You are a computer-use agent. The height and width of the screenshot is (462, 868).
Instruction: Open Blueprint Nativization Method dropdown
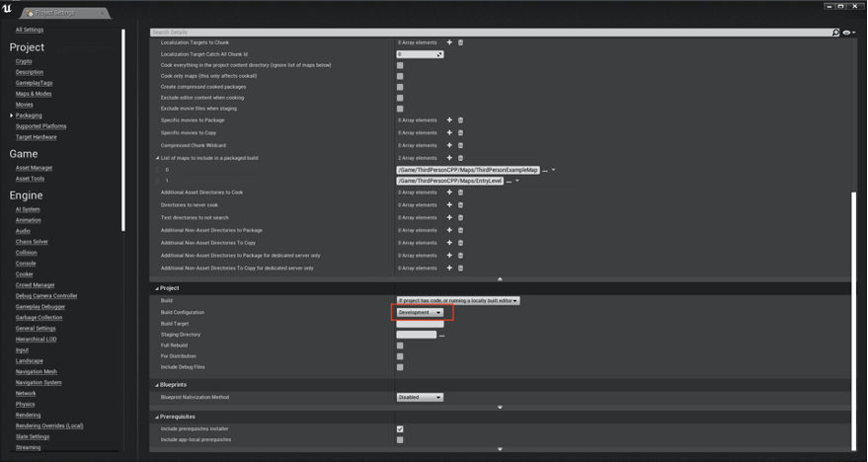tap(420, 397)
